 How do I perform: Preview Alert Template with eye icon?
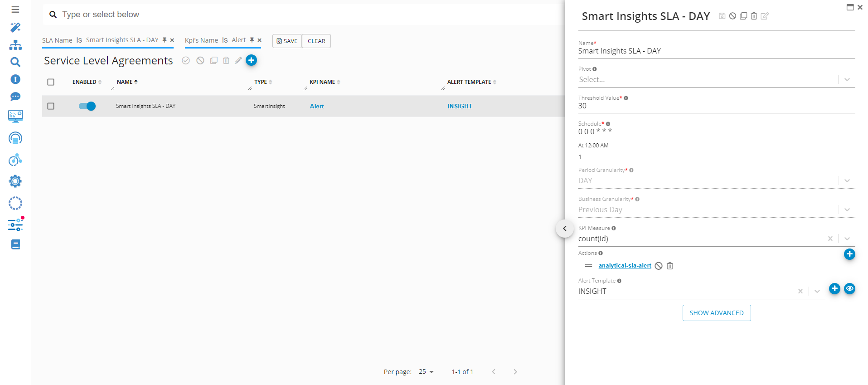pyautogui.click(x=849, y=289)
